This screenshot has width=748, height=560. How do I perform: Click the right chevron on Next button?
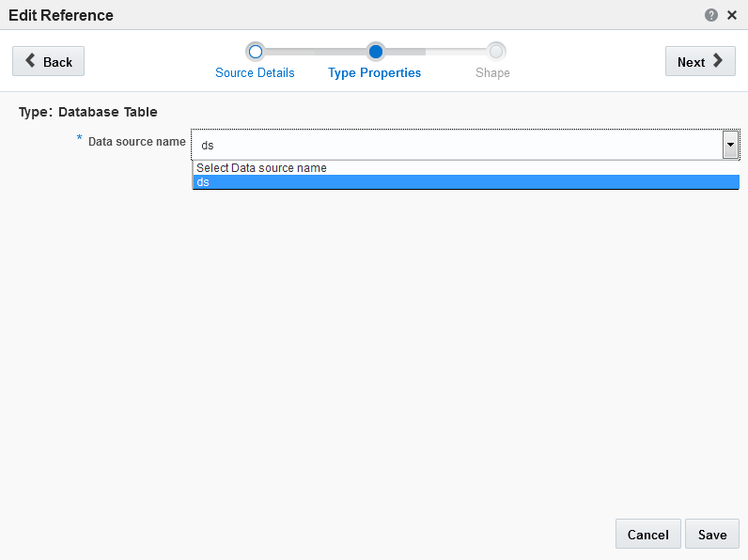click(x=718, y=60)
